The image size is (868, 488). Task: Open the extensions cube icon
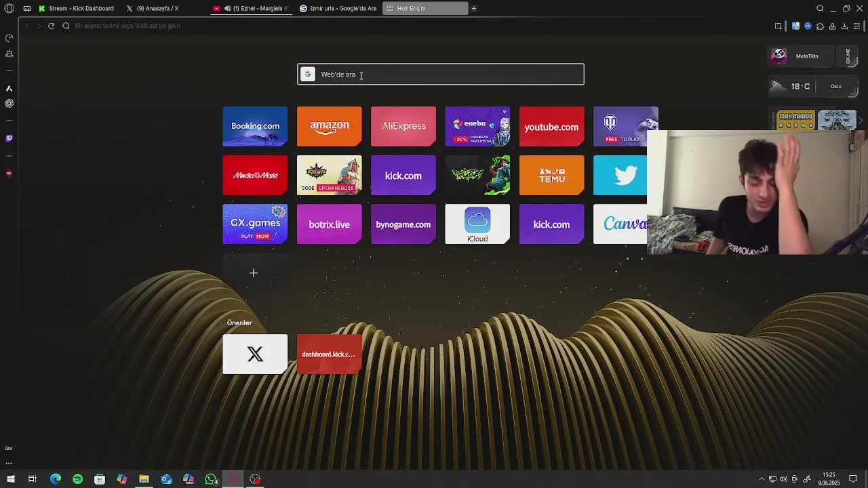pyautogui.click(x=820, y=26)
